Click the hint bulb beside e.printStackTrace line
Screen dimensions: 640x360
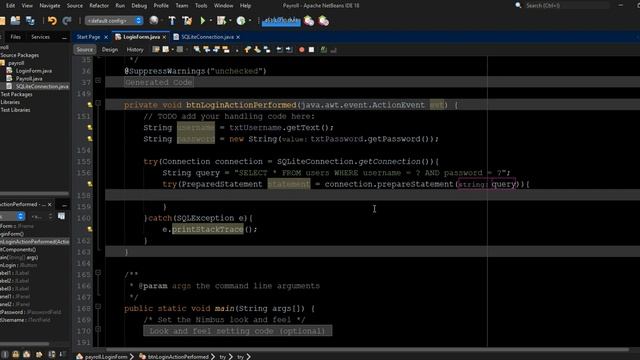[x=90, y=229]
